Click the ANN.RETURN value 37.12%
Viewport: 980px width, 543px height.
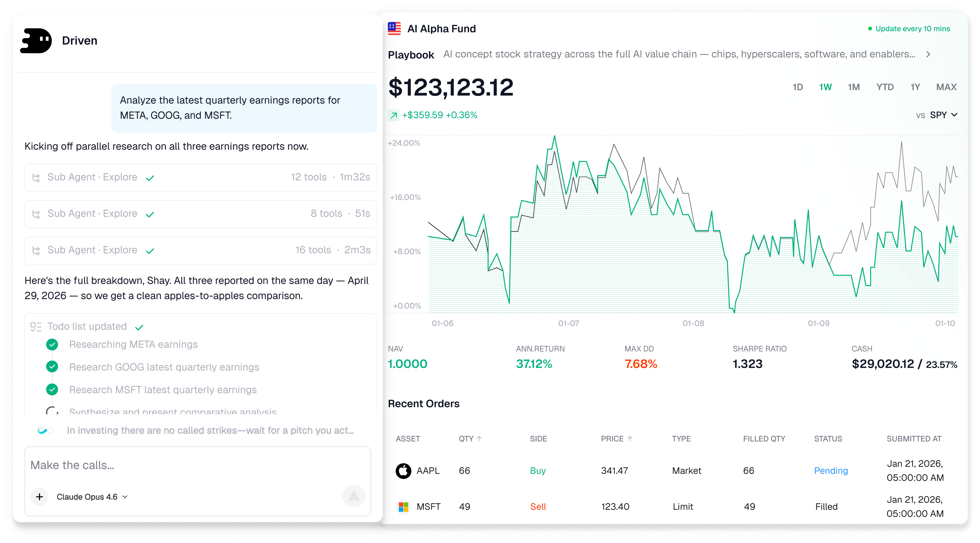pos(534,364)
